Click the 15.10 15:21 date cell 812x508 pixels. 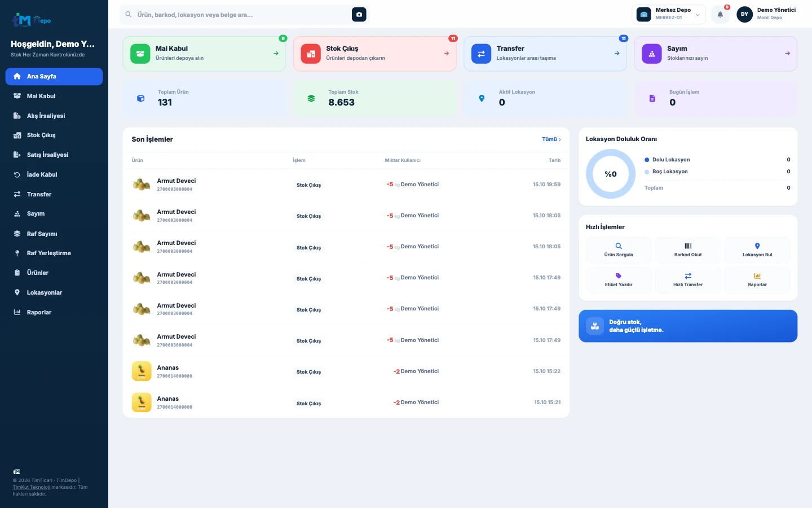pyautogui.click(x=547, y=402)
